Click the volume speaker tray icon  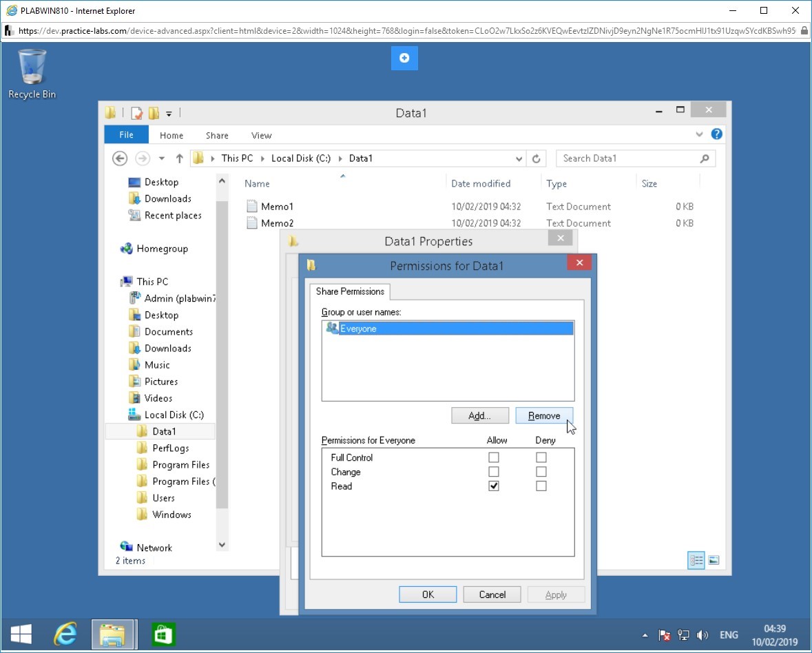pos(702,635)
